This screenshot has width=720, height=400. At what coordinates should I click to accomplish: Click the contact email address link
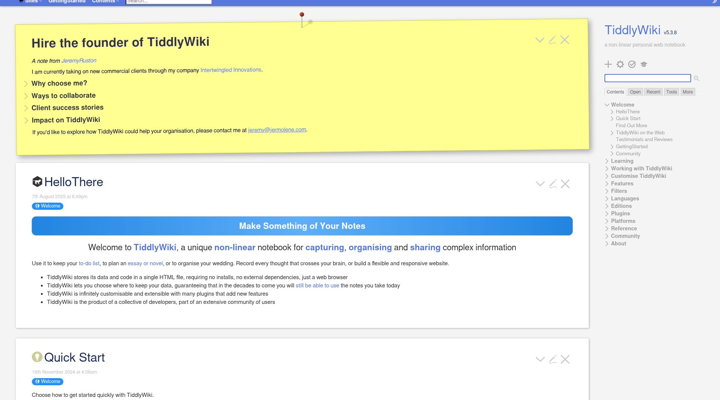(x=277, y=130)
